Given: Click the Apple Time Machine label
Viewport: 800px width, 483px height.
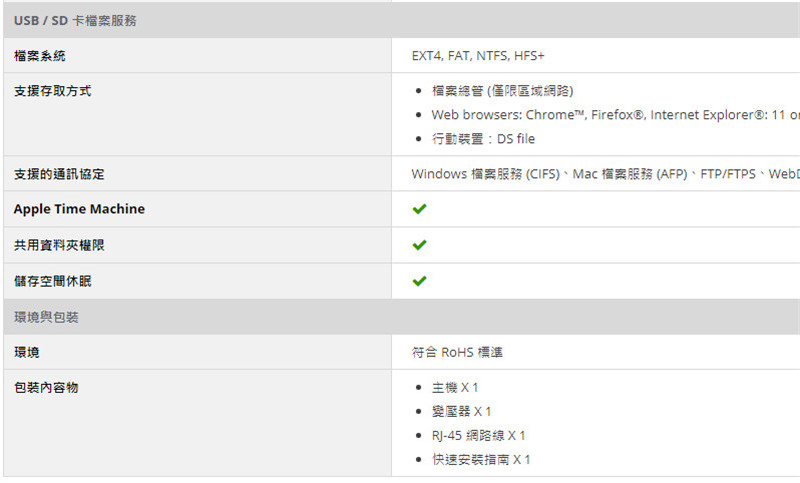Looking at the screenshot, I should click(79, 209).
